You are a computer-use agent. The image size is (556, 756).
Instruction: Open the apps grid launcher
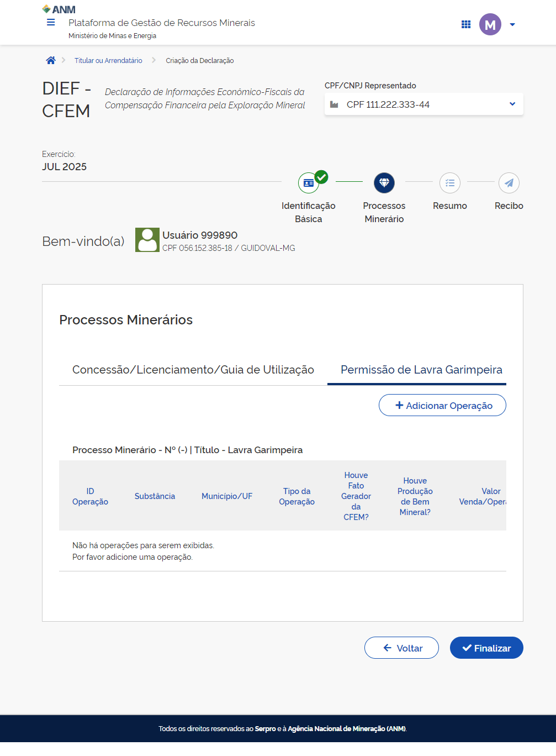(466, 24)
